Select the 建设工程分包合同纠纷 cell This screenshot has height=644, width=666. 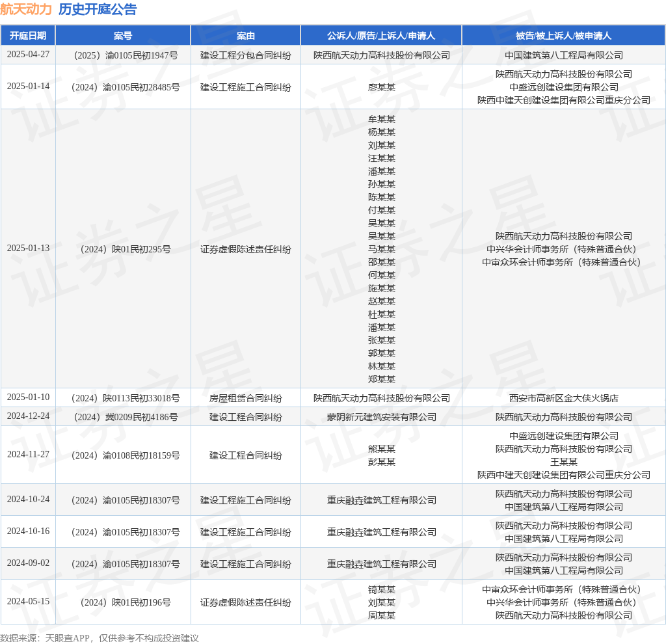245,55
